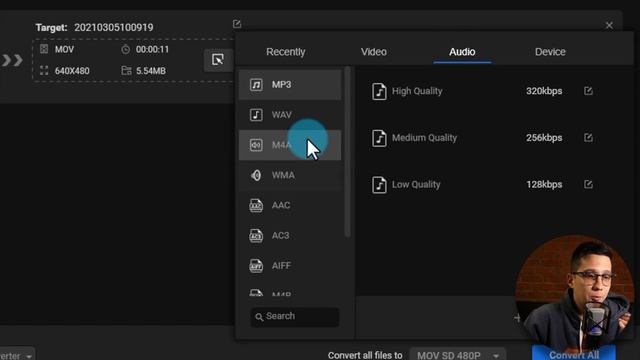Click the format Search field
The width and height of the screenshot is (640, 360).
coord(295,316)
